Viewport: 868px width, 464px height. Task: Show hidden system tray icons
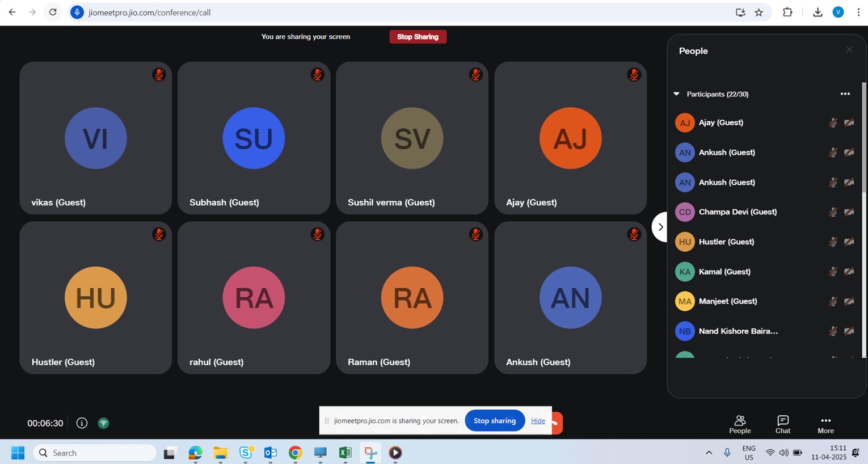coord(709,453)
